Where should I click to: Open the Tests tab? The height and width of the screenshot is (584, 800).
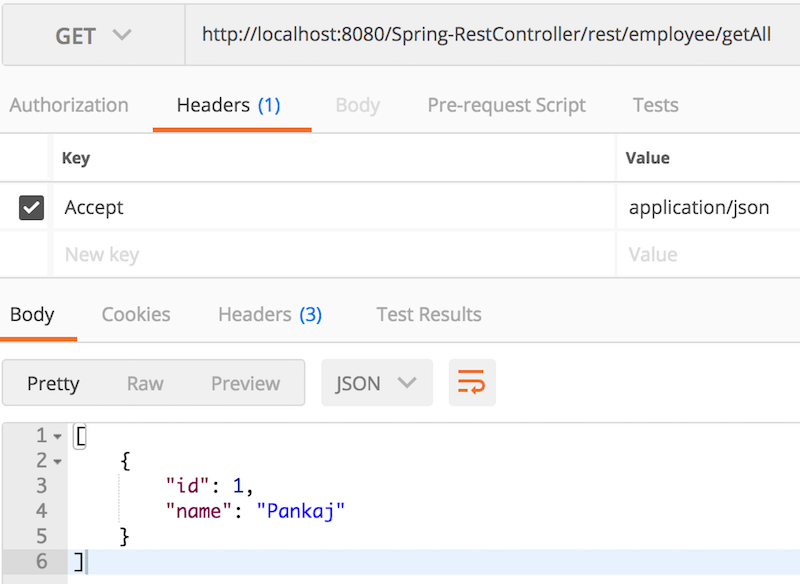[x=655, y=105]
